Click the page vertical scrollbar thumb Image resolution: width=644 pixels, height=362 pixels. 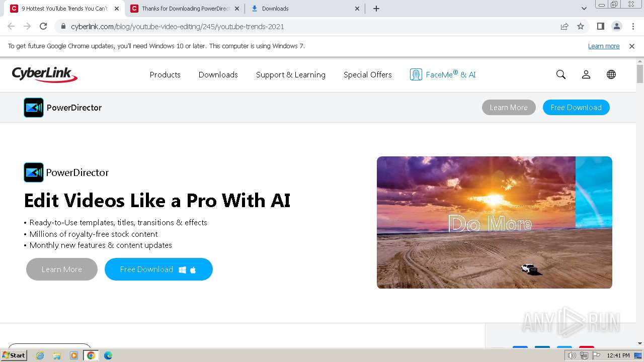[640, 73]
